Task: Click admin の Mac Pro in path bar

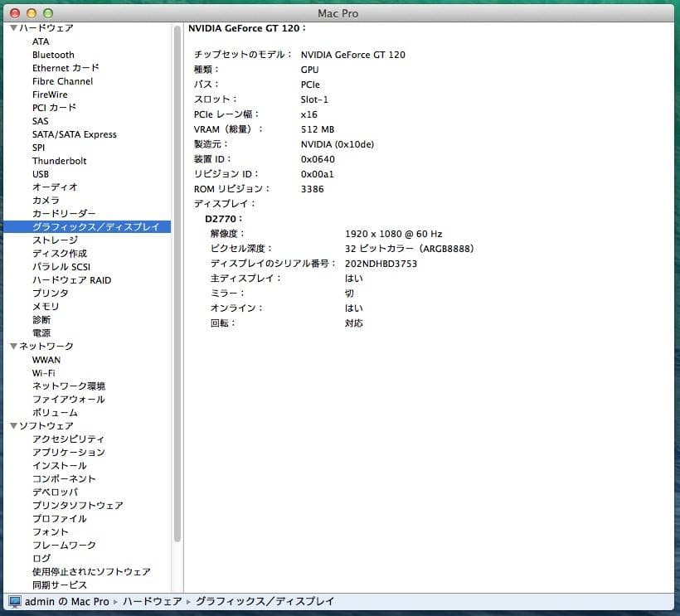Action: pyautogui.click(x=66, y=601)
